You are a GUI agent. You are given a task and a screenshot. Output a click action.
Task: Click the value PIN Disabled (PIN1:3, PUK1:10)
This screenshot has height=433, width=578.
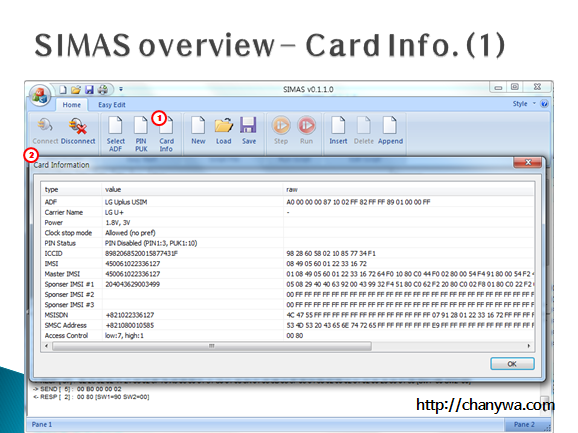tap(151, 243)
